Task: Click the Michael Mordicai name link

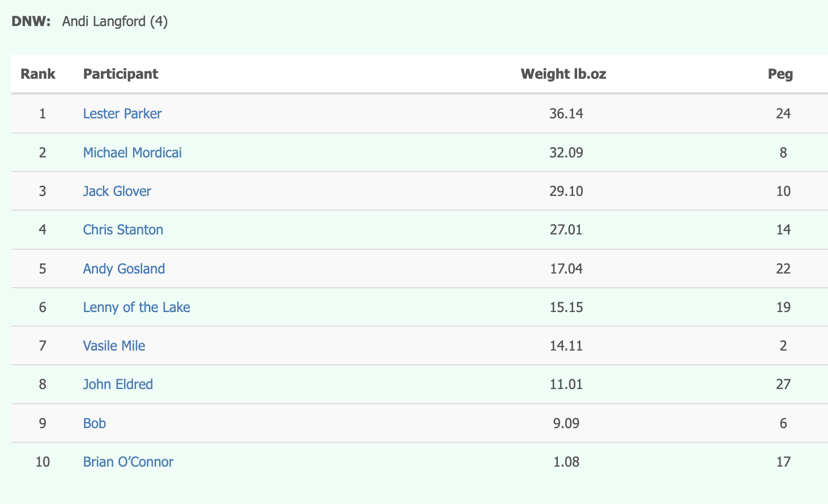Action: [x=132, y=152]
